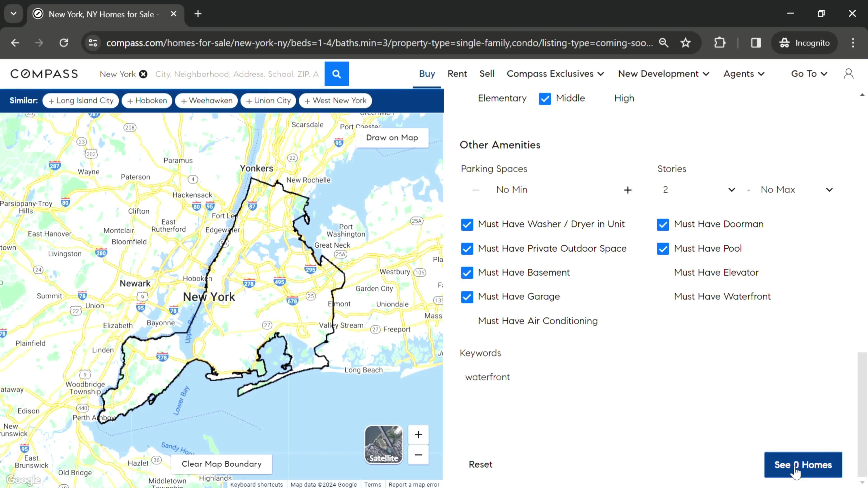Add Long Island City to search
Screen dimensions: 868x488
coord(80,101)
